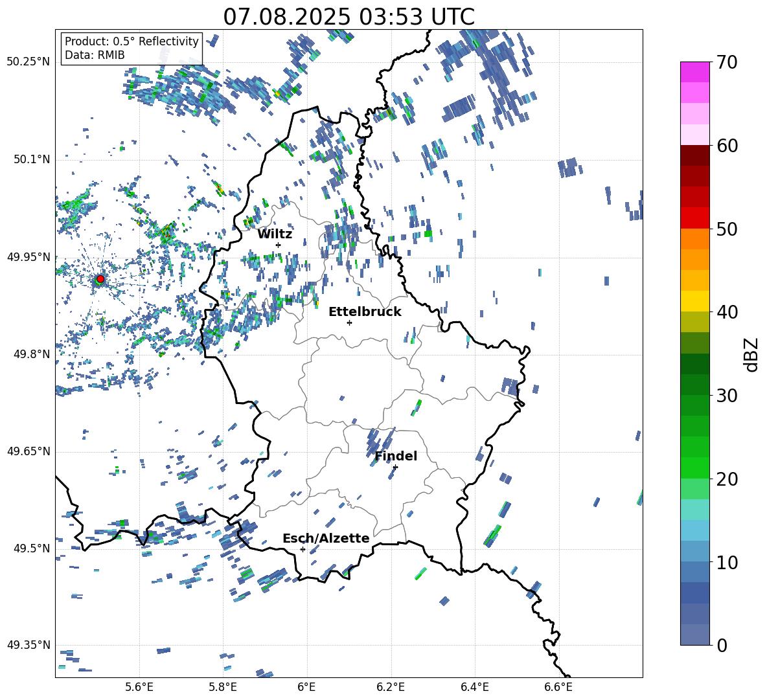Click the Ettelbruck station cross marker
767x700 pixels.
click(x=349, y=322)
